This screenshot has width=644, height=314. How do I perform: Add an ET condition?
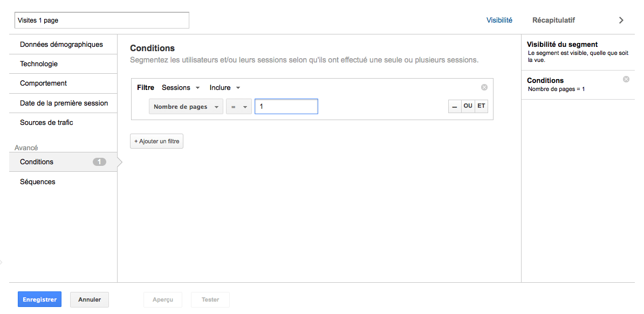481,107
